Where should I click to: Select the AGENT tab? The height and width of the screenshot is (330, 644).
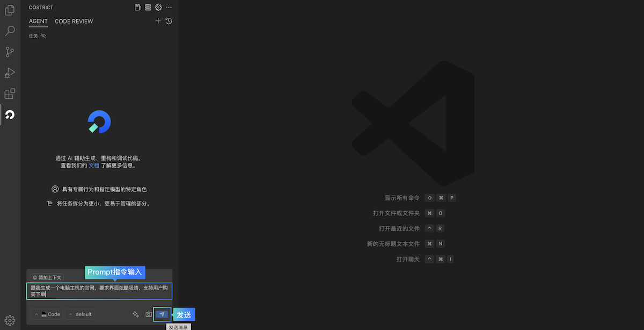click(x=38, y=21)
